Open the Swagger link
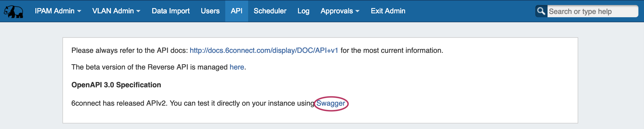Viewport: 644px width, 129px height. pos(331,103)
